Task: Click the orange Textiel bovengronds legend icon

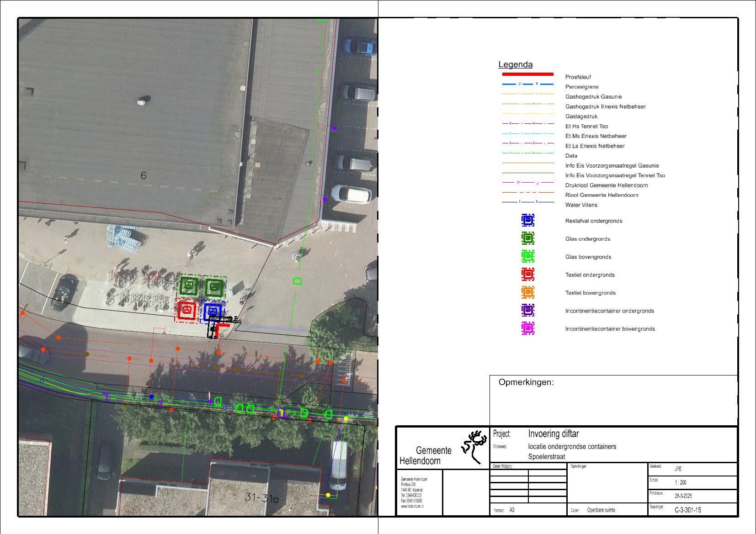Action: tap(527, 292)
